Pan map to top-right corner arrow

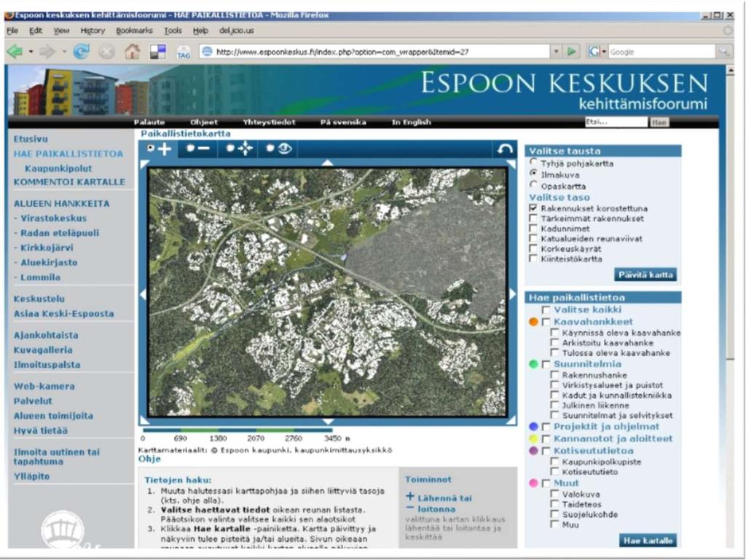(x=511, y=165)
